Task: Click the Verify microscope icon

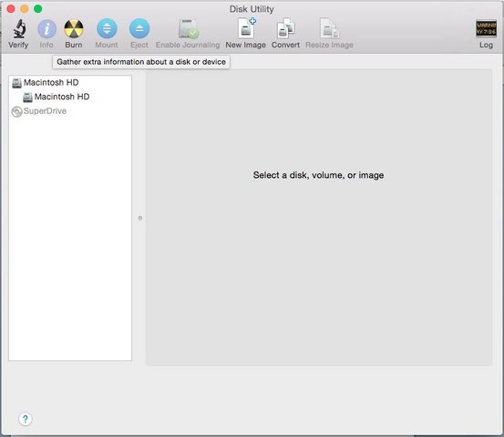Action: coord(19,28)
